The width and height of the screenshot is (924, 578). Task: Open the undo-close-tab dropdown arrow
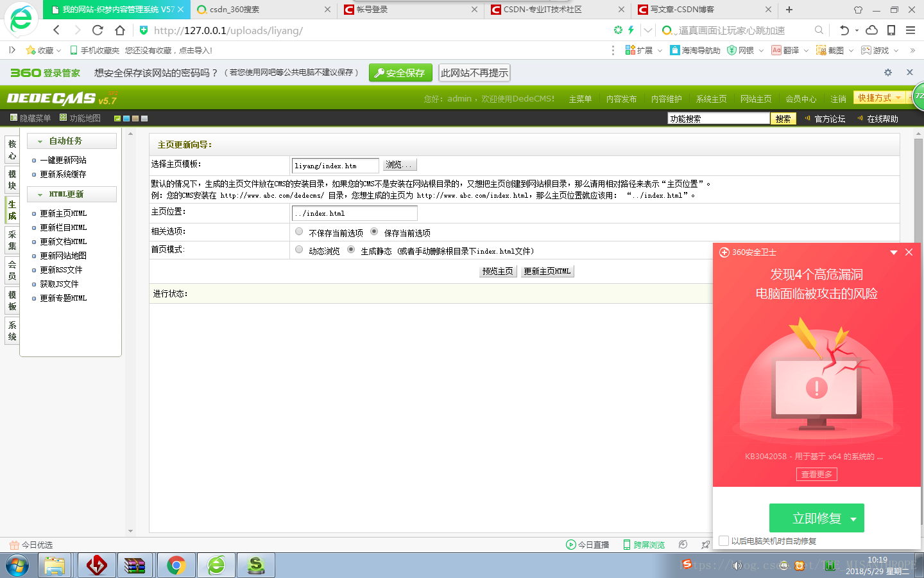pyautogui.click(x=857, y=30)
